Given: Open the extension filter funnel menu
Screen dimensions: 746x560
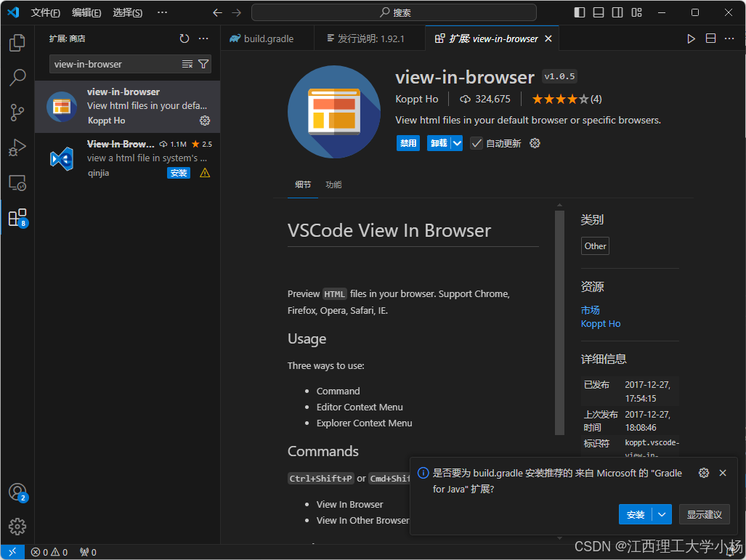Looking at the screenshot, I should [203, 64].
